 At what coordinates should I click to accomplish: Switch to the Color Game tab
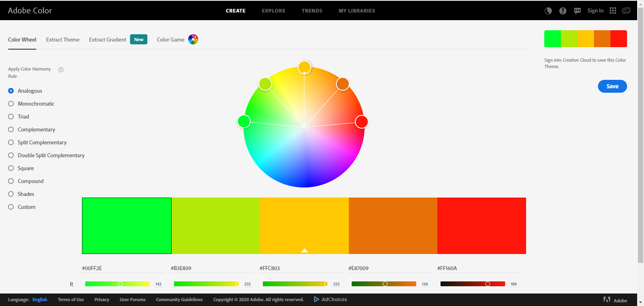pos(171,40)
